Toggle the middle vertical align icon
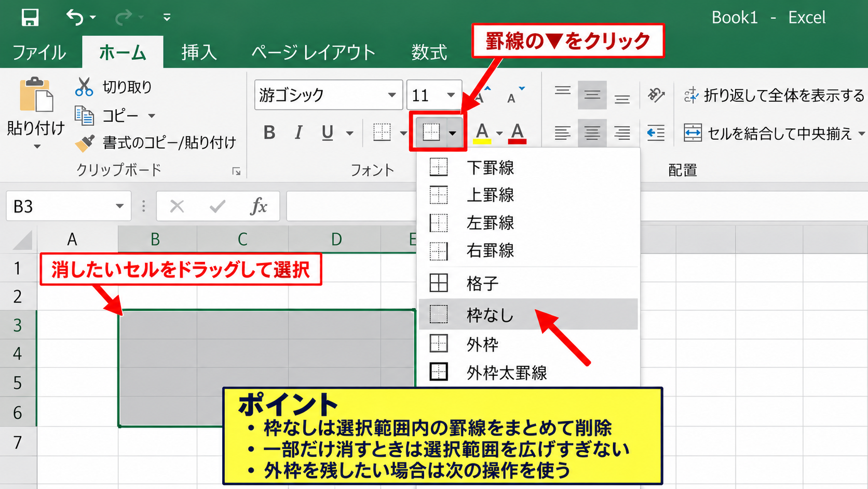 pos(592,95)
